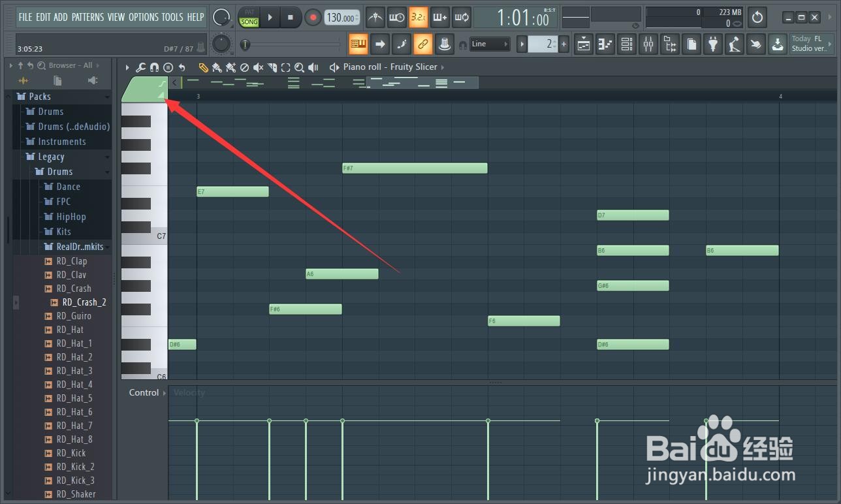Open the Channel rack icon on the toolbar
This screenshot has height=504, width=841.
(626, 44)
